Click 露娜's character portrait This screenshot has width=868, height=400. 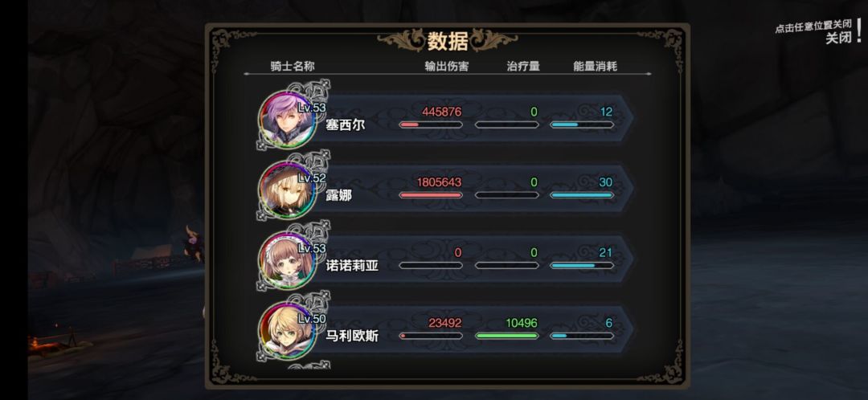287,190
